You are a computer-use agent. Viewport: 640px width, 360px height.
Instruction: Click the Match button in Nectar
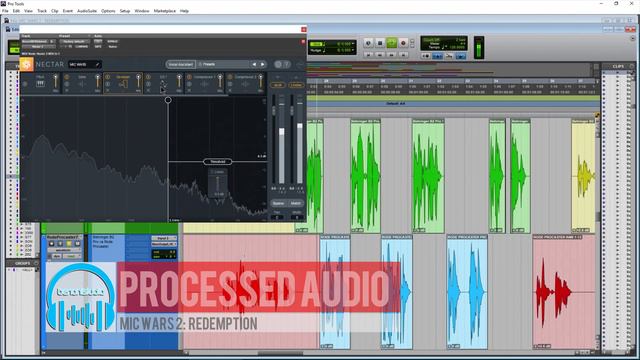pyautogui.click(x=296, y=203)
